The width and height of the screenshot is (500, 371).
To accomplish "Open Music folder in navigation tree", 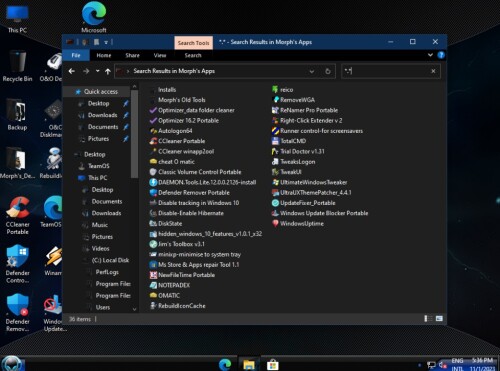I will pyautogui.click(x=95, y=225).
